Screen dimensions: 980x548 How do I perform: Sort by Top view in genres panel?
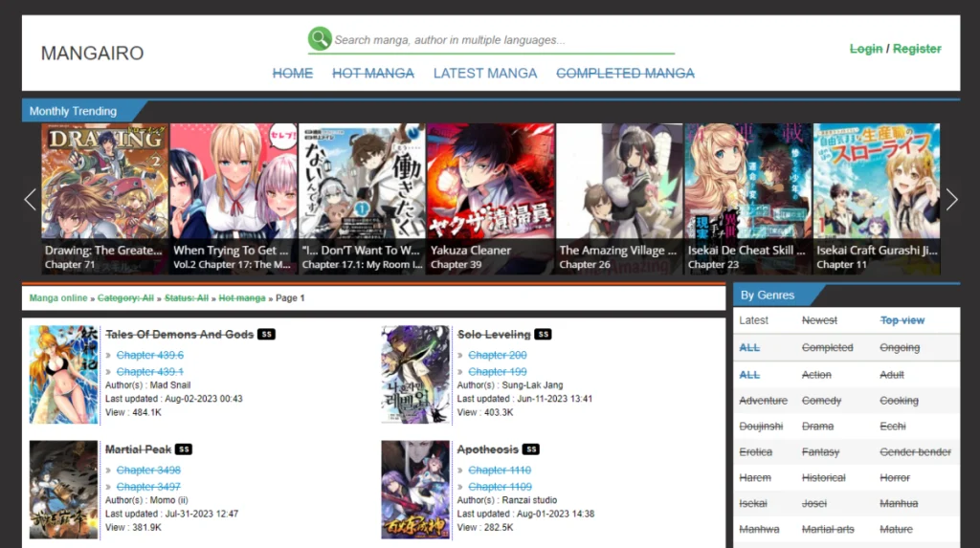902,320
